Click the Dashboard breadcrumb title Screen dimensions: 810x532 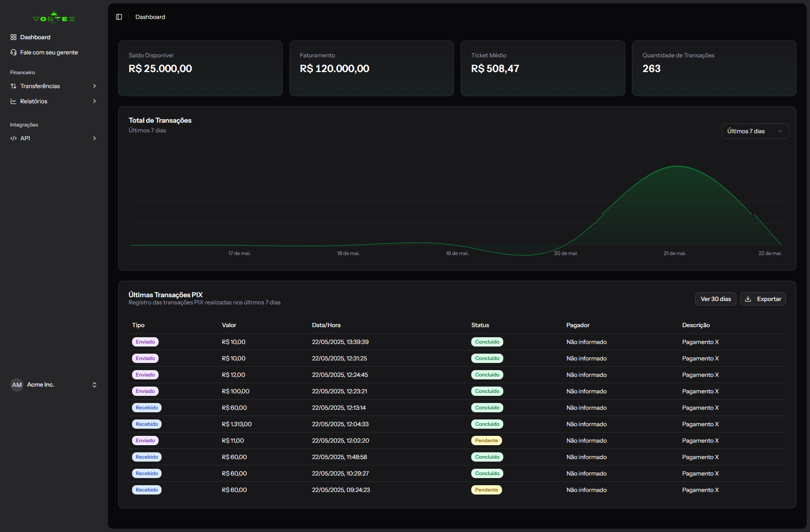click(x=150, y=17)
